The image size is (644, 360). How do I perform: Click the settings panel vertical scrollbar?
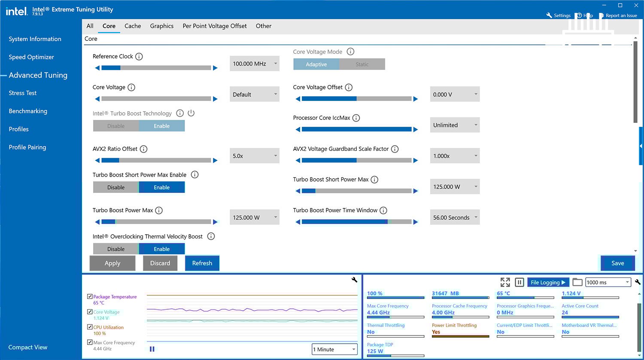click(x=635, y=82)
